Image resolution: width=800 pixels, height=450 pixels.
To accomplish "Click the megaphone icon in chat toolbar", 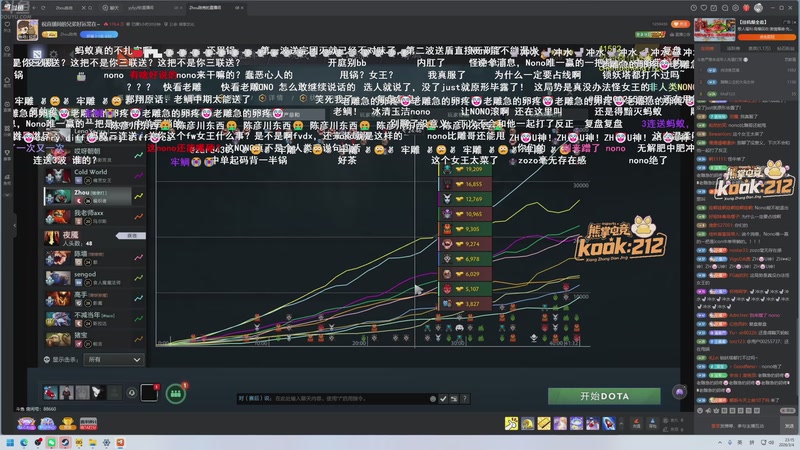I will pos(708,410).
